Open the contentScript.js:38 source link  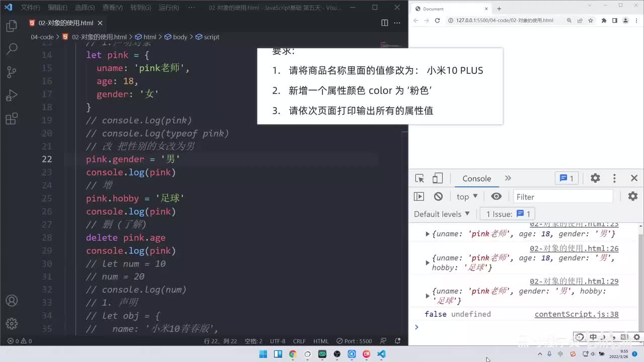[577, 314]
